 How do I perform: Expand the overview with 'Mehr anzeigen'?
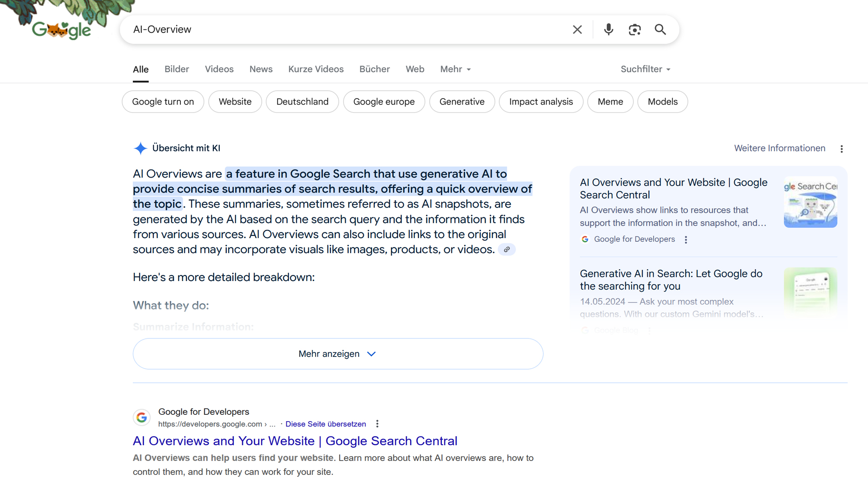338,354
